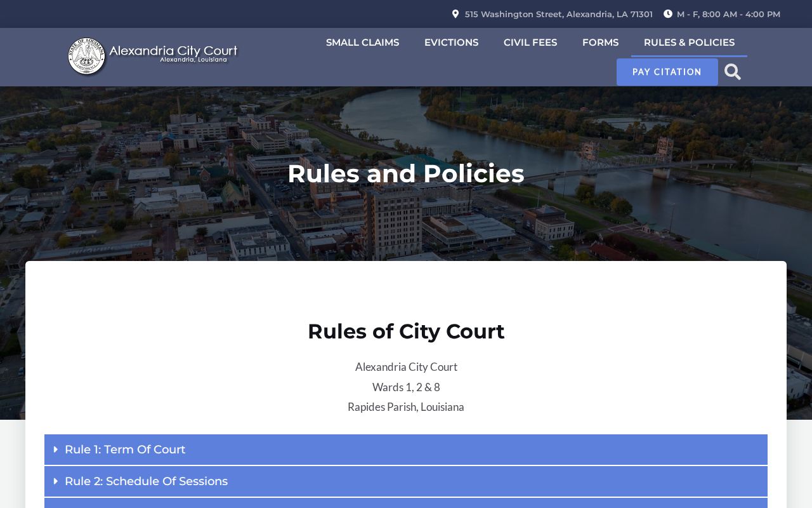812x508 pixels.
Task: Open the Small Claims menu item
Action: point(362,43)
